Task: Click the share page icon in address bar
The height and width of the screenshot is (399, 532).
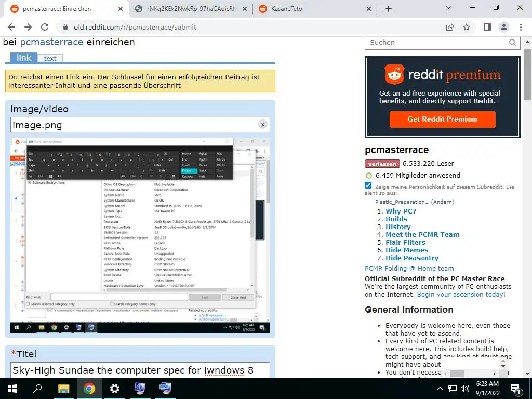Action: click(x=450, y=27)
